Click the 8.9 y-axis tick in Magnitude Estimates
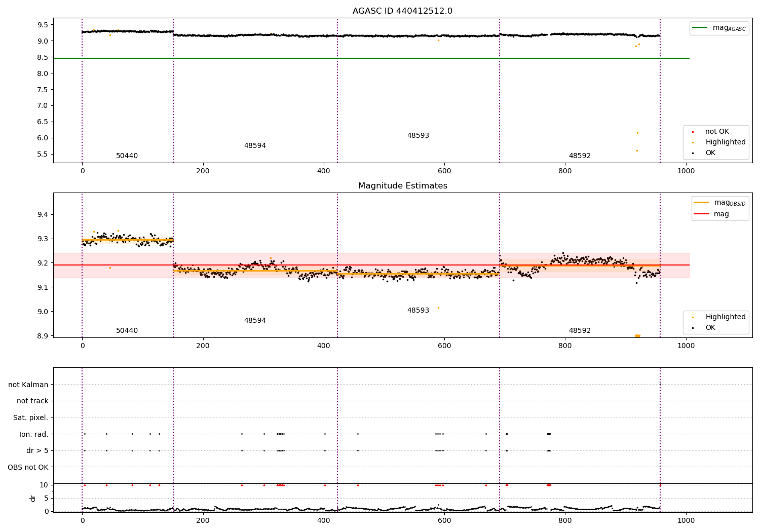The width and height of the screenshot is (760, 532). coord(43,336)
